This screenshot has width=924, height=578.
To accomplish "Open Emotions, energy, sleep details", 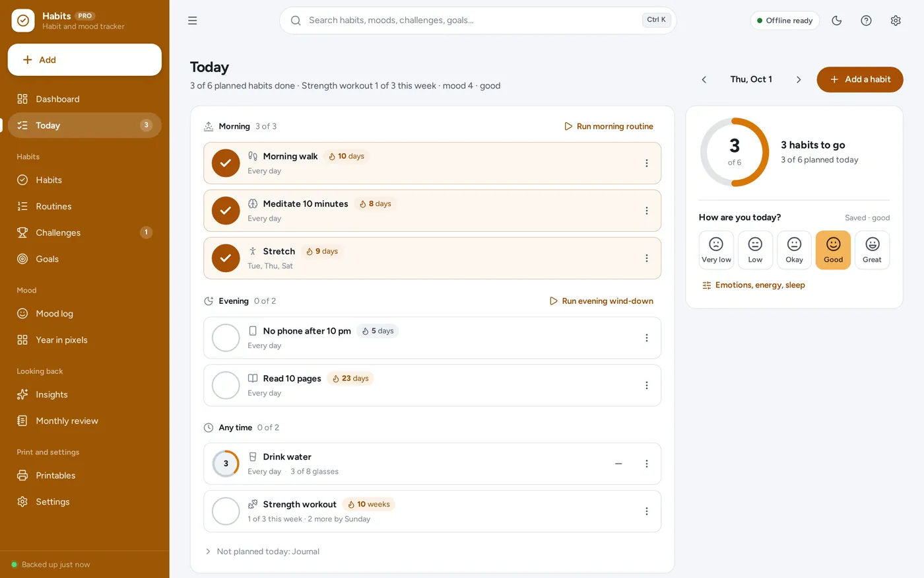I will [x=753, y=285].
